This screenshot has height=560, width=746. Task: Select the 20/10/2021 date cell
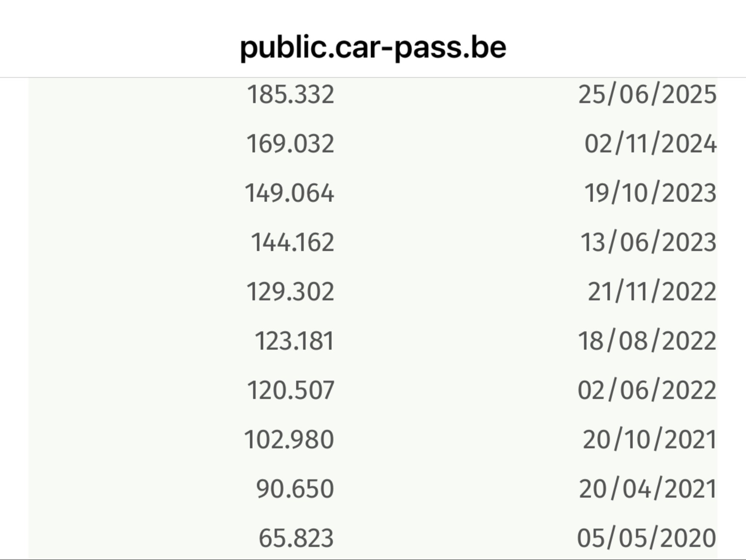pyautogui.click(x=649, y=440)
